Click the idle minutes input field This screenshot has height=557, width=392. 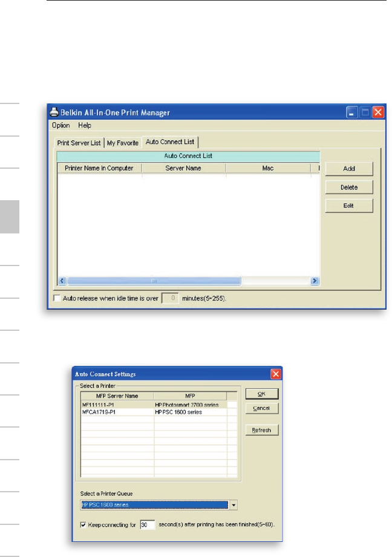[x=170, y=298]
